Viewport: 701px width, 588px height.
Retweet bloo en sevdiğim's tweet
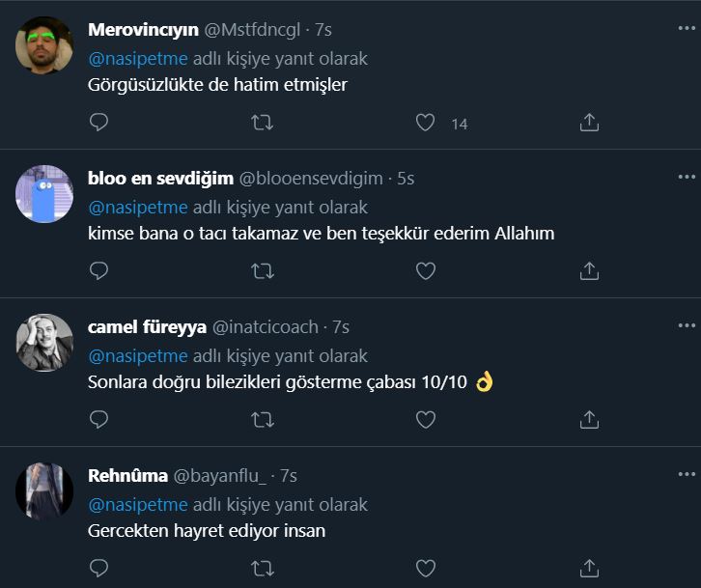pyautogui.click(x=262, y=271)
